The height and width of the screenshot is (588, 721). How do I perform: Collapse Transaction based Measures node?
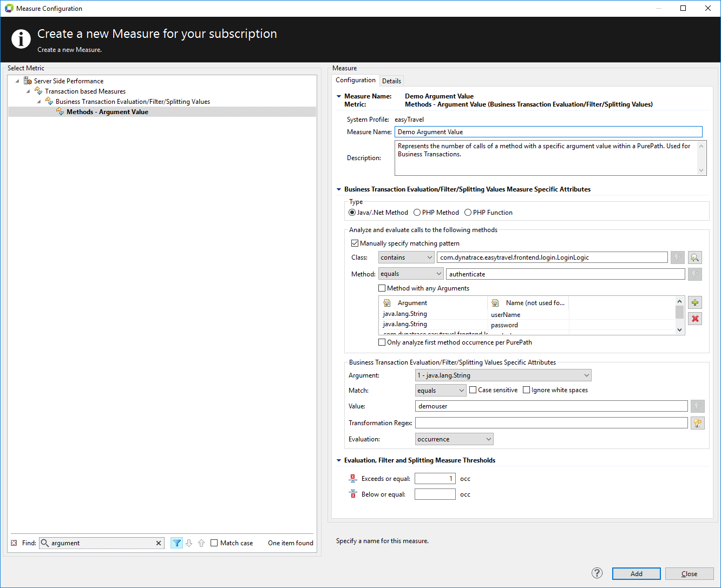point(28,91)
